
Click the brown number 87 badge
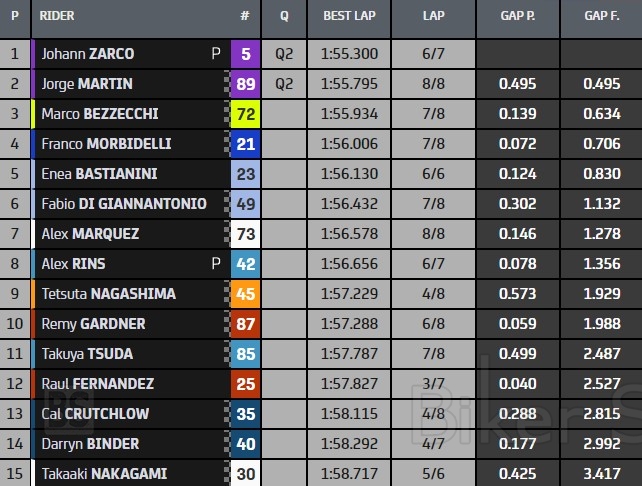[x=245, y=325]
